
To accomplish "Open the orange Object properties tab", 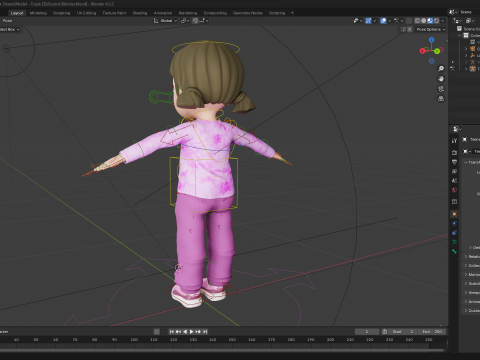I will (x=454, y=214).
